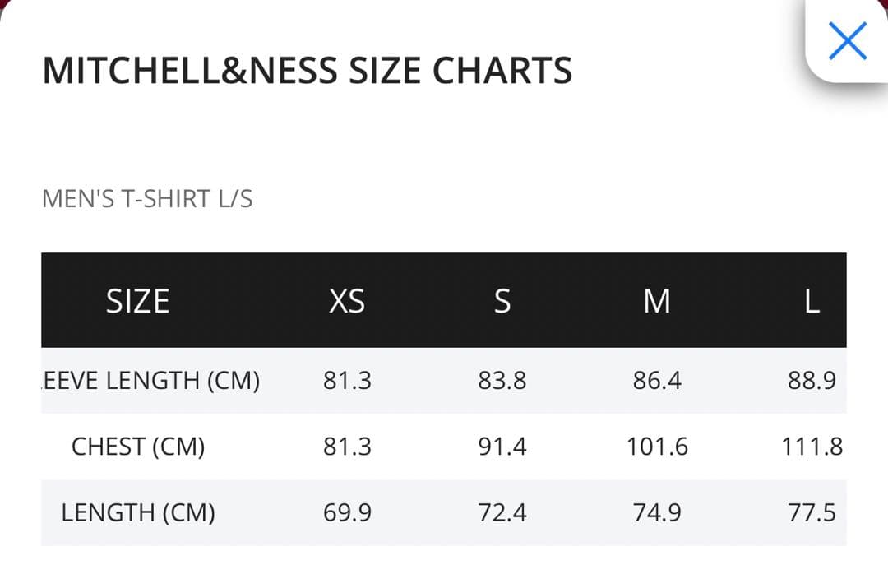Screen dimensions: 888x588
Task: Click M chest value 101.6
Action: [657, 447]
